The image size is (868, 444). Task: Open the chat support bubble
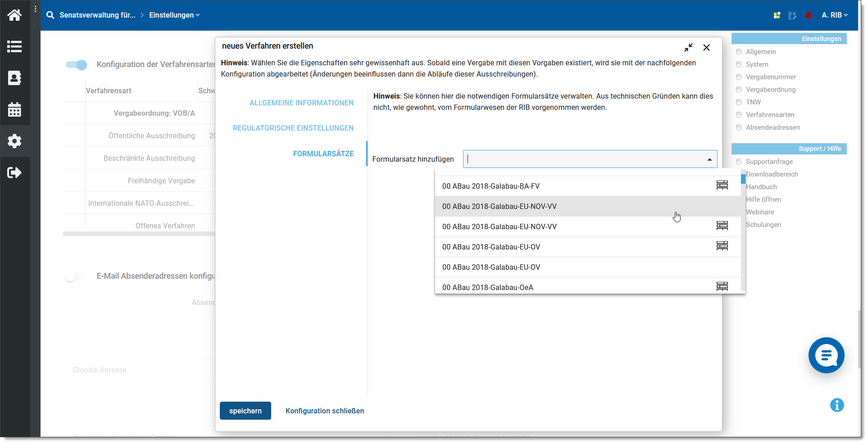pos(826,355)
